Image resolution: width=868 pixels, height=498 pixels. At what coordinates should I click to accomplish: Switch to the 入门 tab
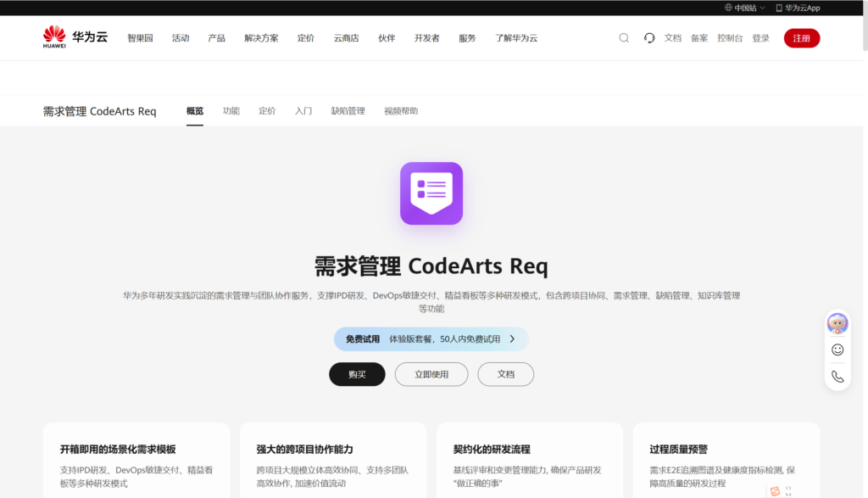click(x=303, y=111)
